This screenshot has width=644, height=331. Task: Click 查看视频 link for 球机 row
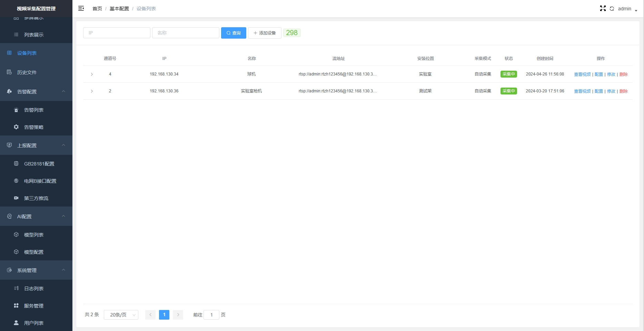[x=582, y=74]
